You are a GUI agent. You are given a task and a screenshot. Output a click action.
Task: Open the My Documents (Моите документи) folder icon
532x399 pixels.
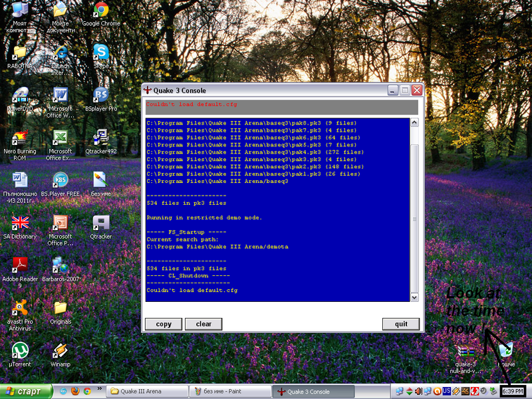(x=61, y=17)
